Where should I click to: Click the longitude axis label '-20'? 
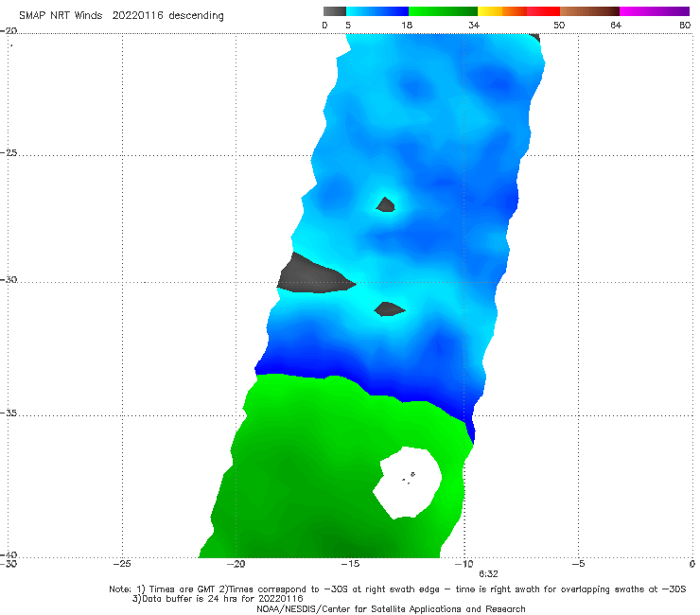tap(236, 564)
